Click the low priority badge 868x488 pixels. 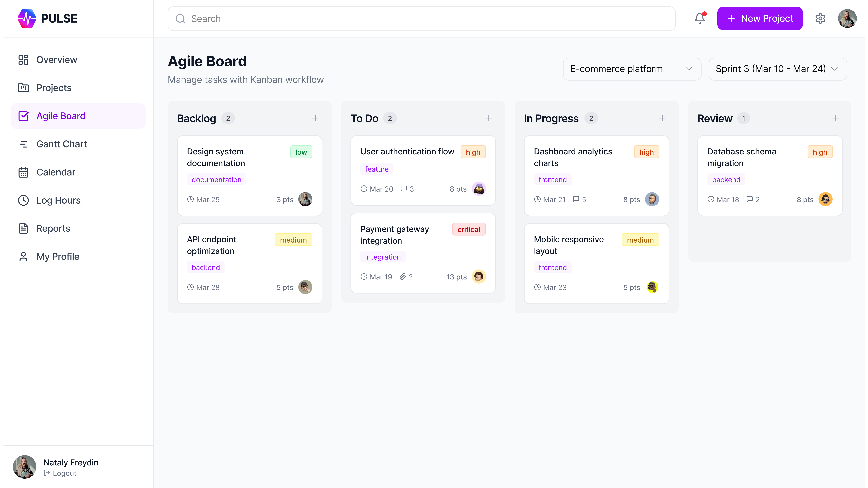coord(301,152)
